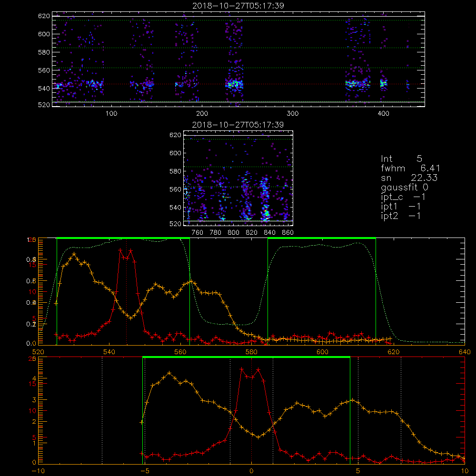Select the 'sn 22.33' readout line
Viewport: 476px width, 476px height.
pos(409,178)
